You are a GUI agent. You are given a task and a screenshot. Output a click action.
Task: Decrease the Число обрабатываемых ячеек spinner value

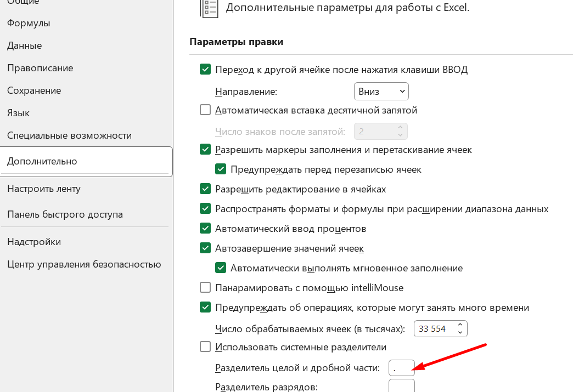(460, 332)
